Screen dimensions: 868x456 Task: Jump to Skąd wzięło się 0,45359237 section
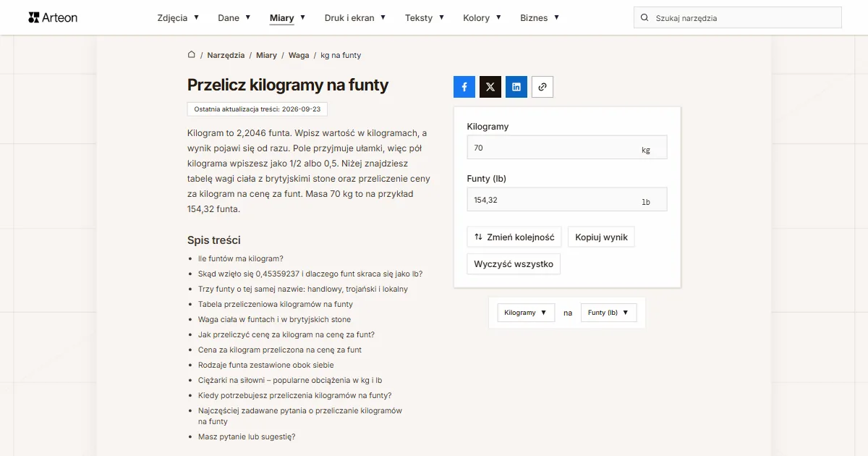click(x=310, y=274)
